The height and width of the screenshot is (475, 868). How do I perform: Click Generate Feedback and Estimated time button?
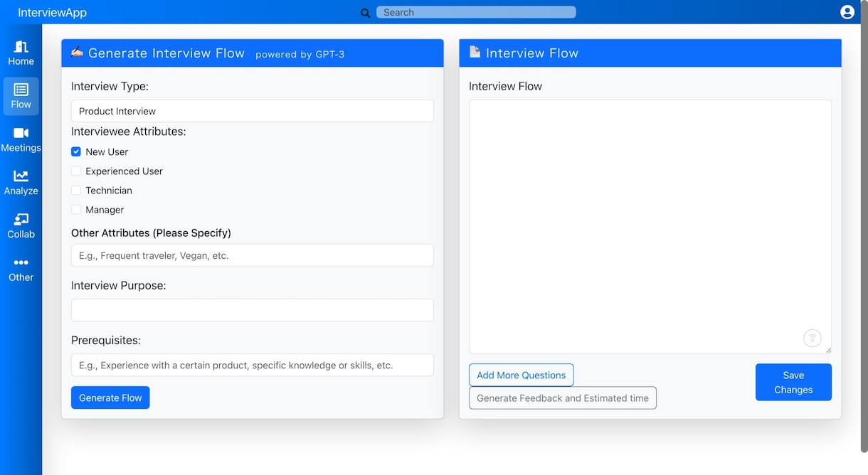coord(563,397)
